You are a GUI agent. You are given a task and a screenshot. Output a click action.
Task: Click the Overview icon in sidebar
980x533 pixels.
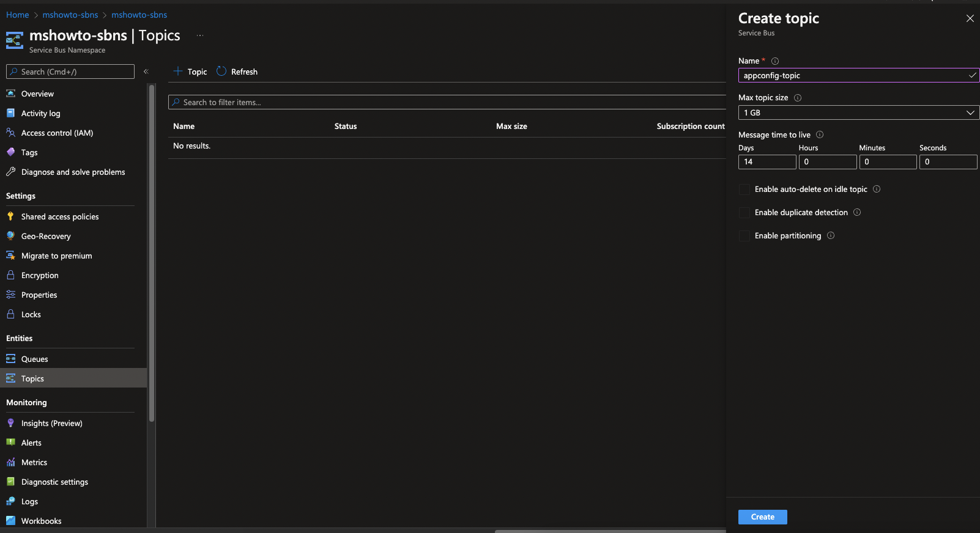click(x=10, y=94)
